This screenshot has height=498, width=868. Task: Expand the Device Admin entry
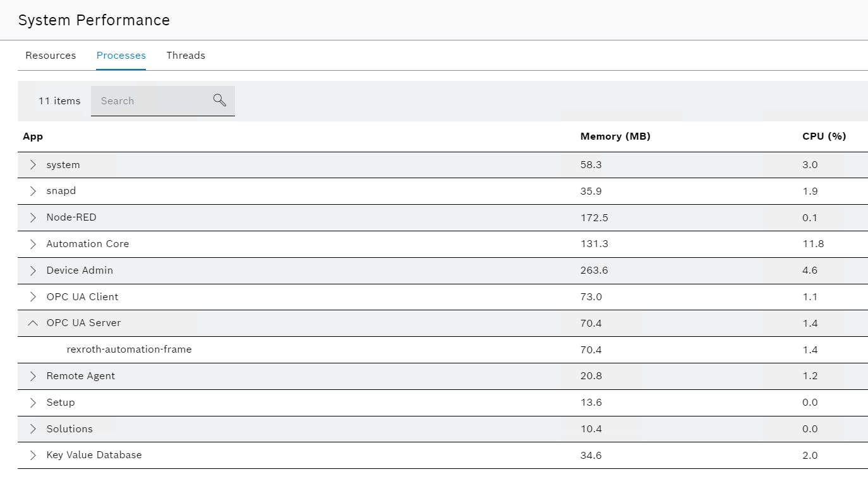click(33, 270)
